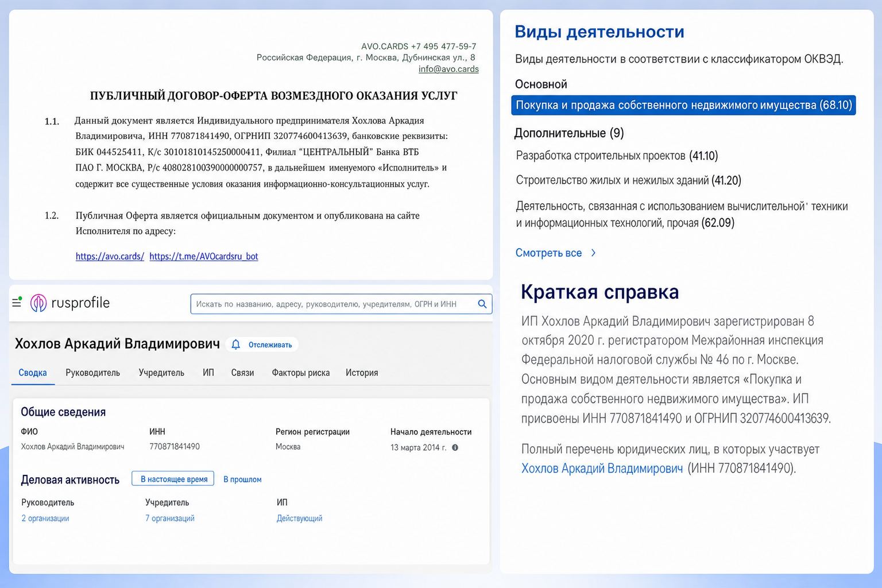The image size is (882, 588).
Task: Open the Учредитель tab
Action: click(161, 373)
